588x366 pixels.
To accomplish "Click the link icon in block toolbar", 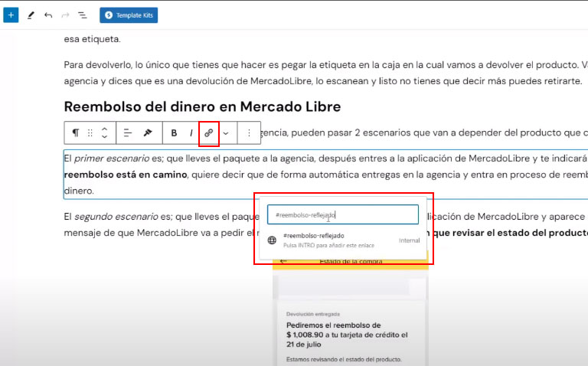I will click(209, 132).
